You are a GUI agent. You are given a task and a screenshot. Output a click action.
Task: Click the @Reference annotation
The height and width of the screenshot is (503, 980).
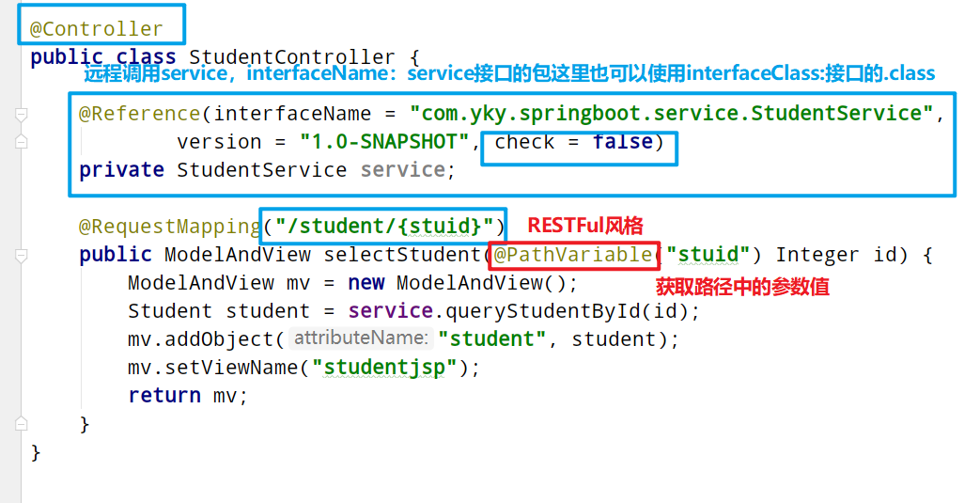tap(139, 113)
